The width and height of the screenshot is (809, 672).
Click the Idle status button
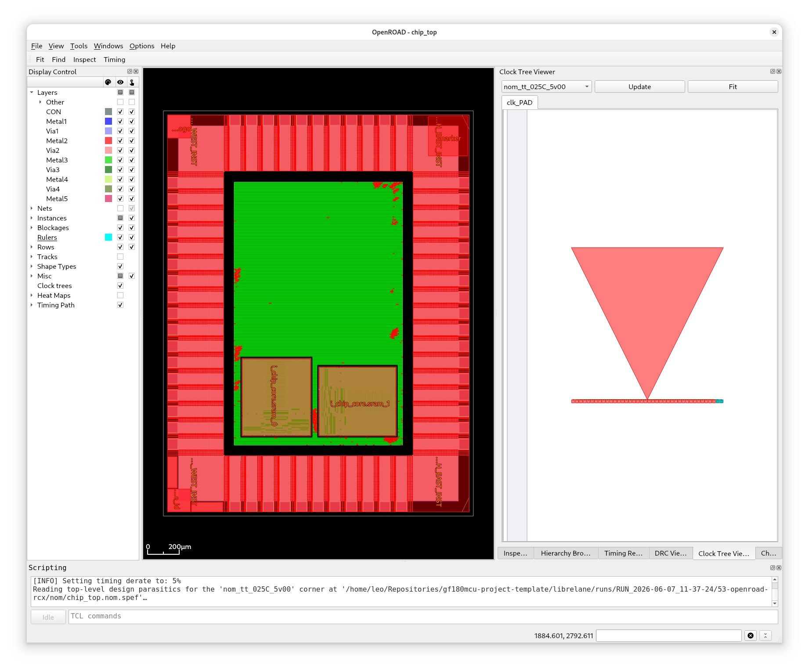tap(48, 617)
